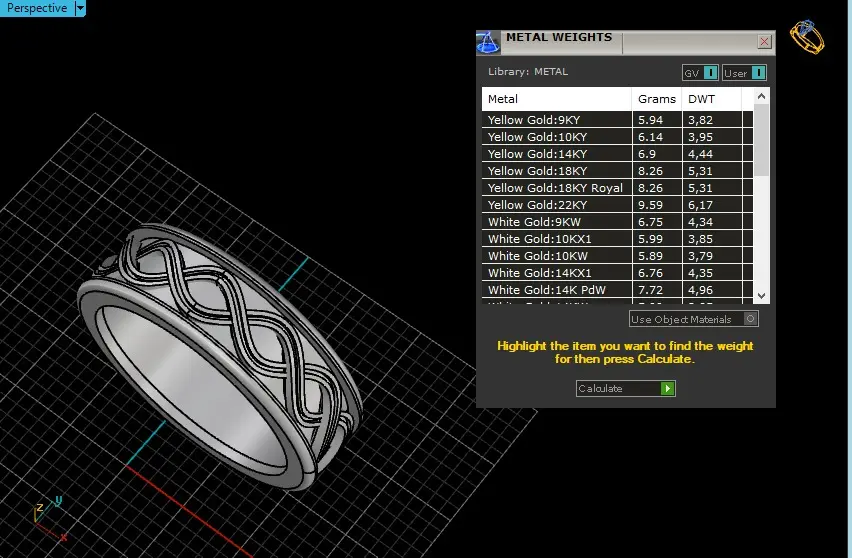Select the White Gold:10KW row
The height and width of the screenshot is (558, 852).
click(x=617, y=256)
